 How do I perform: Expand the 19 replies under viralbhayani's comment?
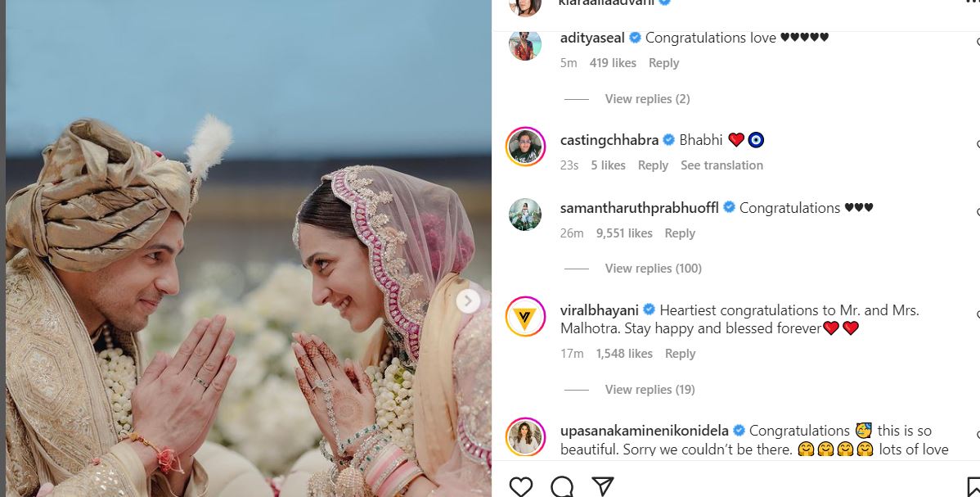click(650, 389)
